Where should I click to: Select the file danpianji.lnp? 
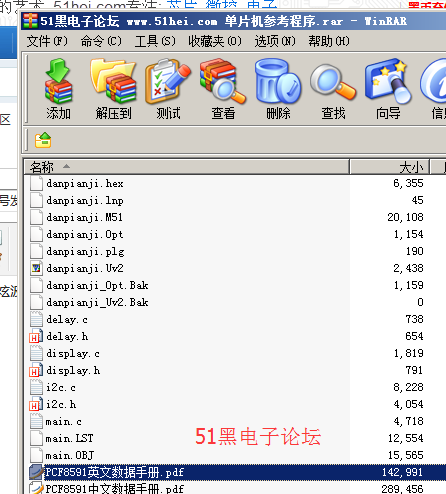click(x=85, y=201)
